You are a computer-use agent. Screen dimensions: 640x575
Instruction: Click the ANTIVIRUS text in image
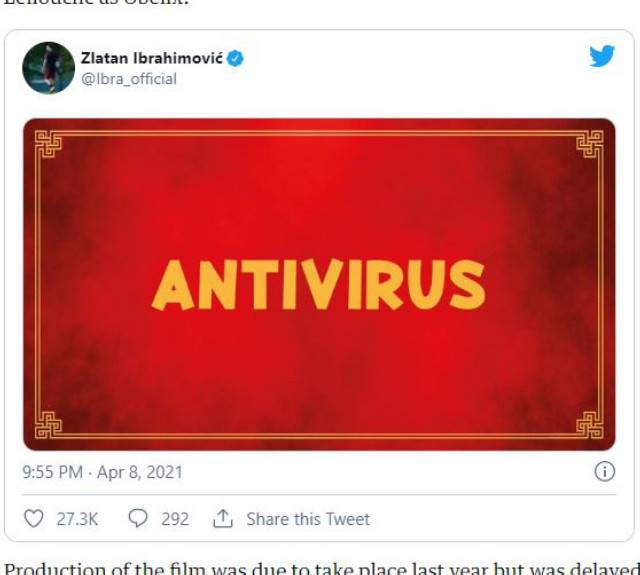(319, 284)
